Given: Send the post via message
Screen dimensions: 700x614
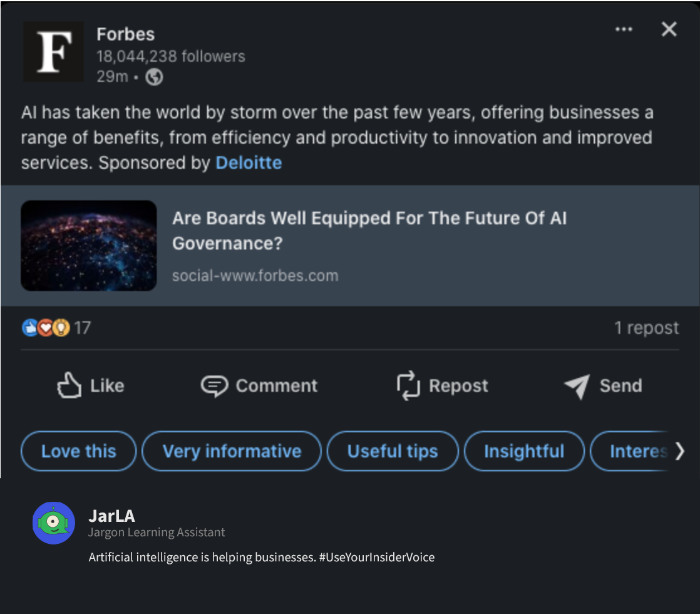Looking at the screenshot, I should pyautogui.click(x=603, y=386).
